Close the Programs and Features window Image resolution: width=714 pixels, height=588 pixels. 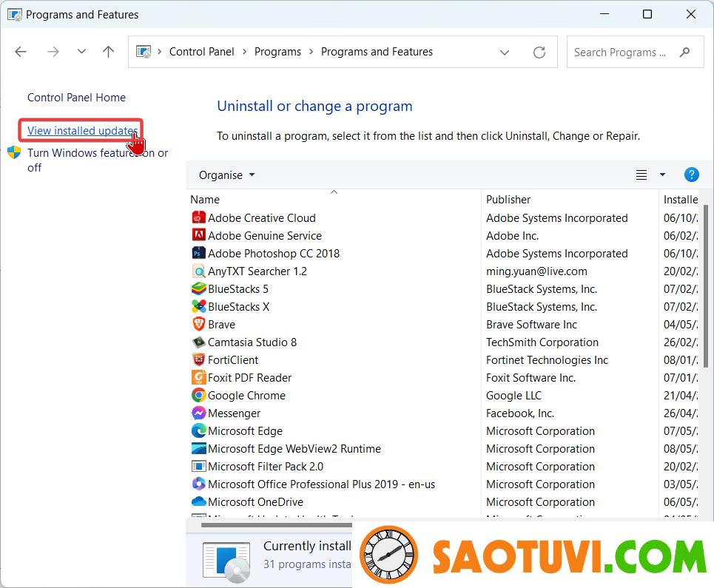coord(691,14)
